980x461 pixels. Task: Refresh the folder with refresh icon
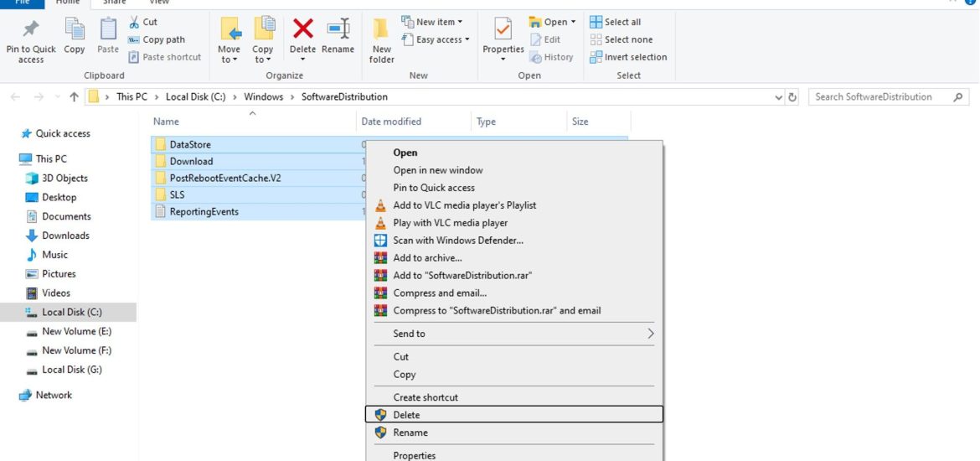point(792,97)
